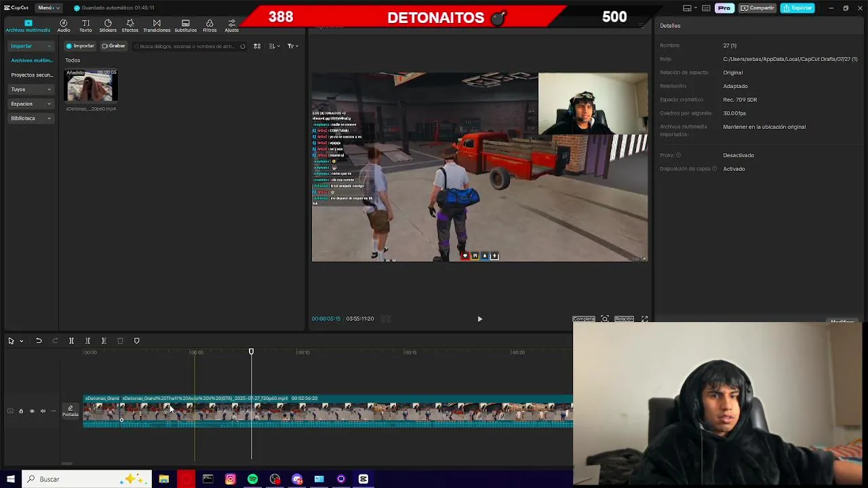Redo the last action
The image size is (868, 488).
coord(55,341)
